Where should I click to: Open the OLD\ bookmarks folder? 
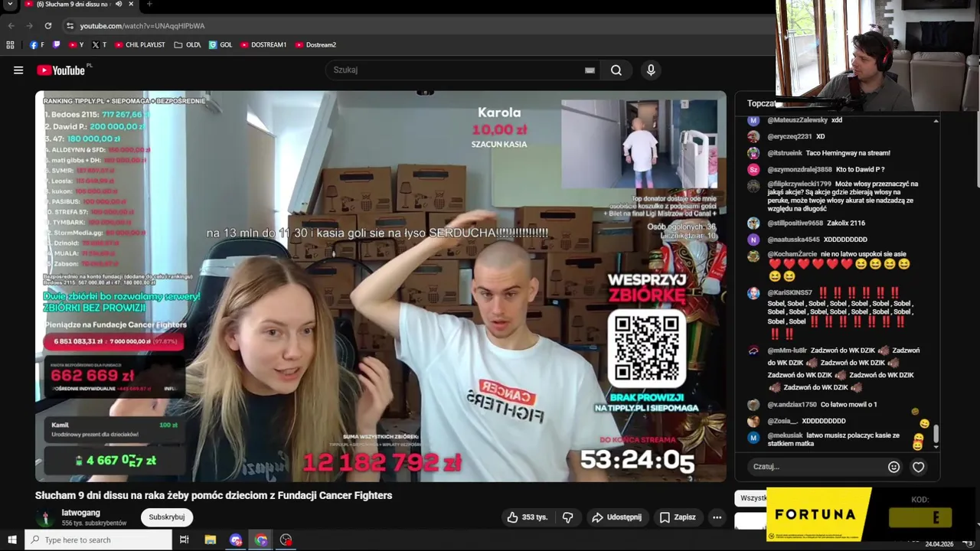pos(188,45)
